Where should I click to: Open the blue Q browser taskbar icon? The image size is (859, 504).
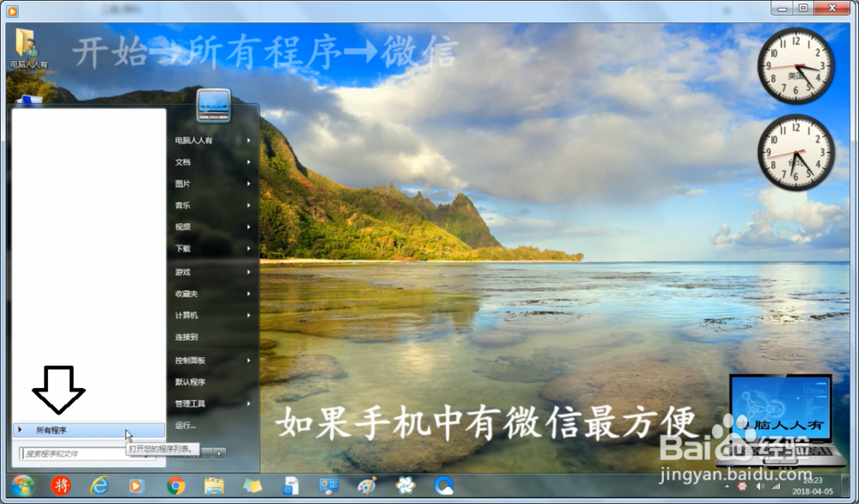[x=444, y=486]
